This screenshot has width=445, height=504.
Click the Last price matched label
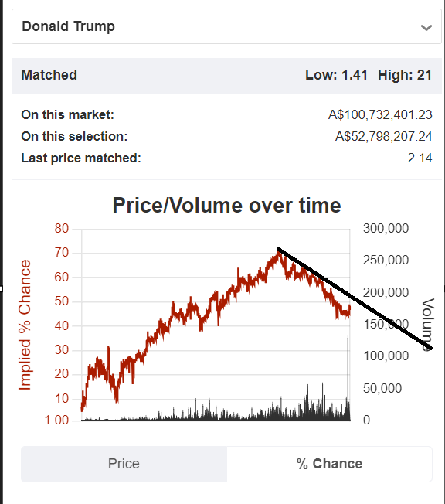click(81, 158)
